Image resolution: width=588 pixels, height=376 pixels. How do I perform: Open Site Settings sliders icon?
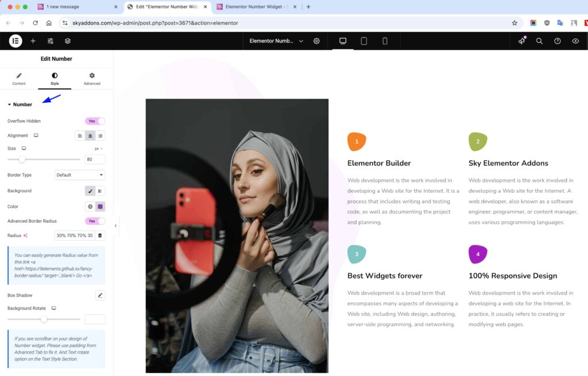point(51,41)
